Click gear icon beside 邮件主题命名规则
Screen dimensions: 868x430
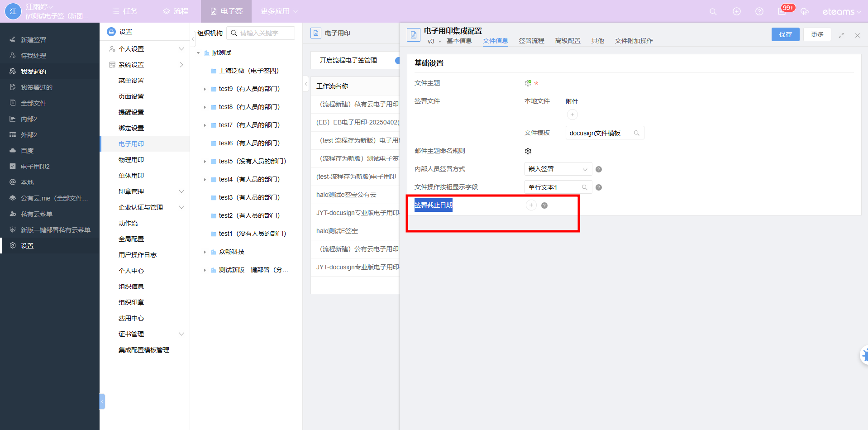point(528,151)
